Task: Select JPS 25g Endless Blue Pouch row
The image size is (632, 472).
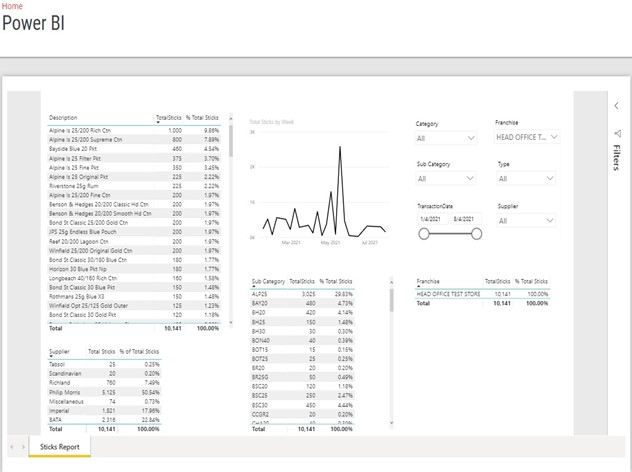Action: pos(134,232)
